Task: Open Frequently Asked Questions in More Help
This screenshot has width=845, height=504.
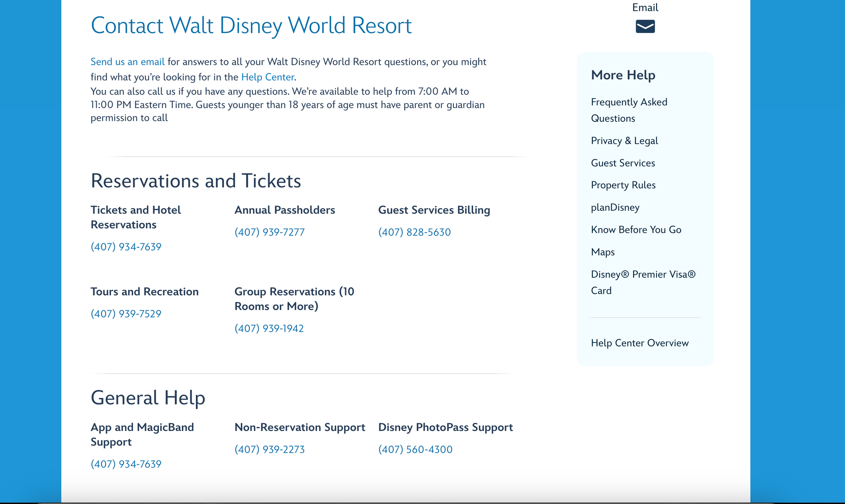Action: [629, 110]
